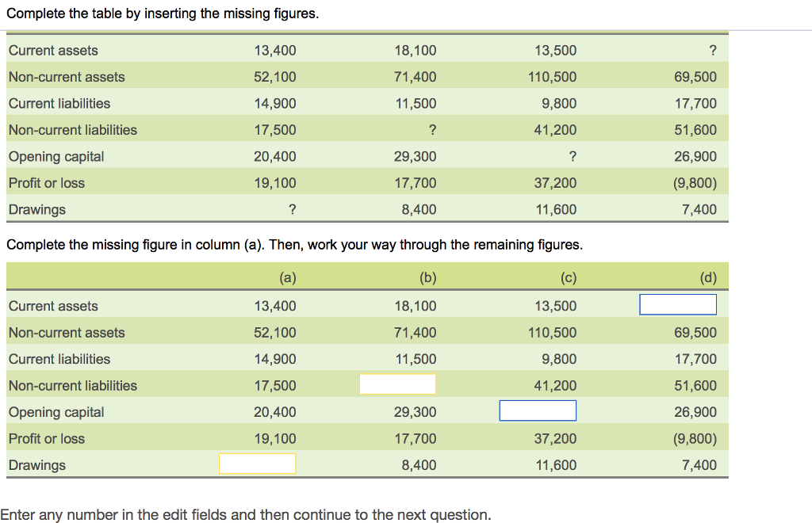
Task: Click the Opening capital input in column (c)
Action: point(538,410)
